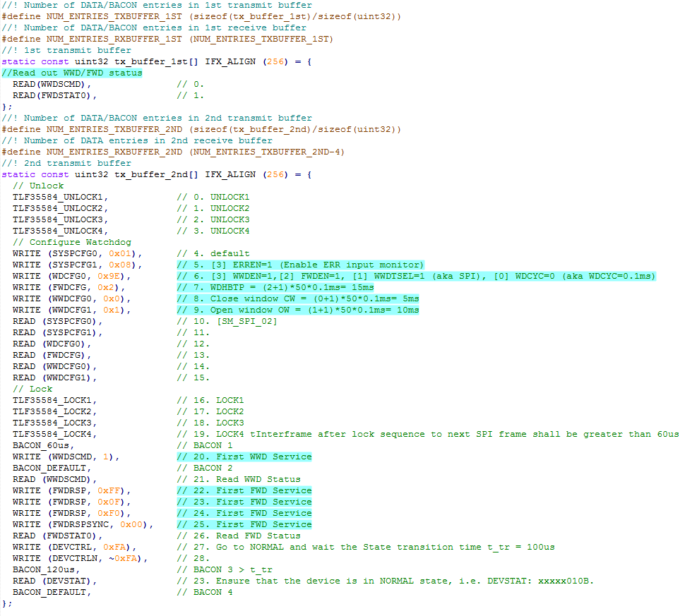Screen dimensions: 697x616
Task: Click the TLF35584_UNLOCK4 line
Action: [56, 231]
